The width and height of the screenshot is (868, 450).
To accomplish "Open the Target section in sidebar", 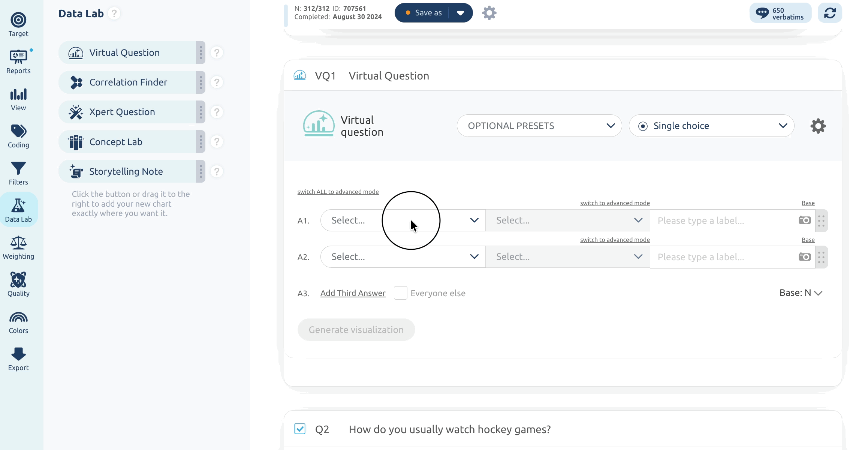I will coord(18,25).
